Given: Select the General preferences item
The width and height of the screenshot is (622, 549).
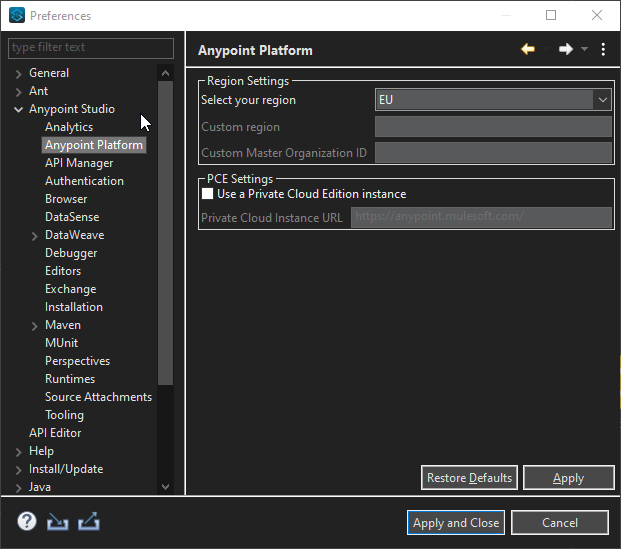Looking at the screenshot, I should 49,73.
